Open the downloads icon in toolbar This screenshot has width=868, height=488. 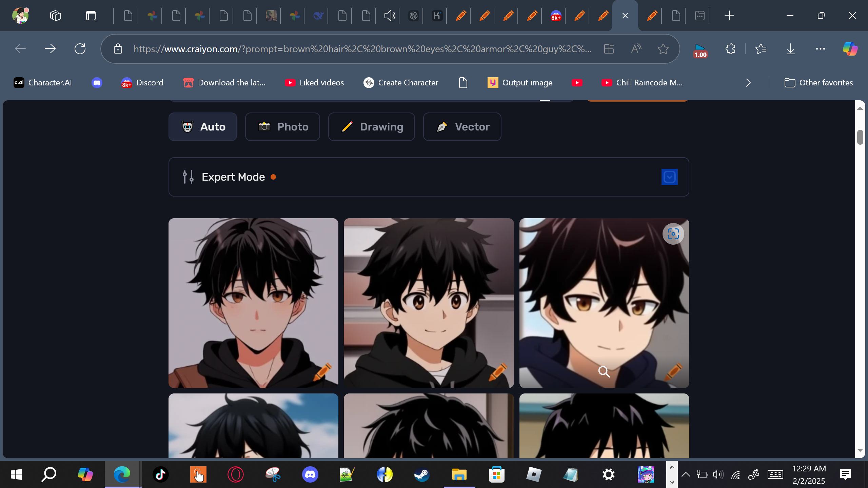coord(790,49)
